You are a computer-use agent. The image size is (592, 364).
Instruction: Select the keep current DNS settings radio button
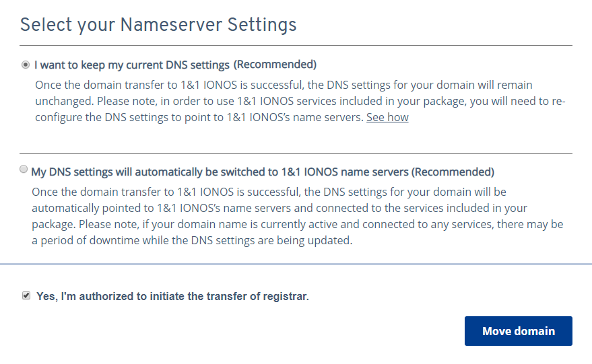[26, 65]
